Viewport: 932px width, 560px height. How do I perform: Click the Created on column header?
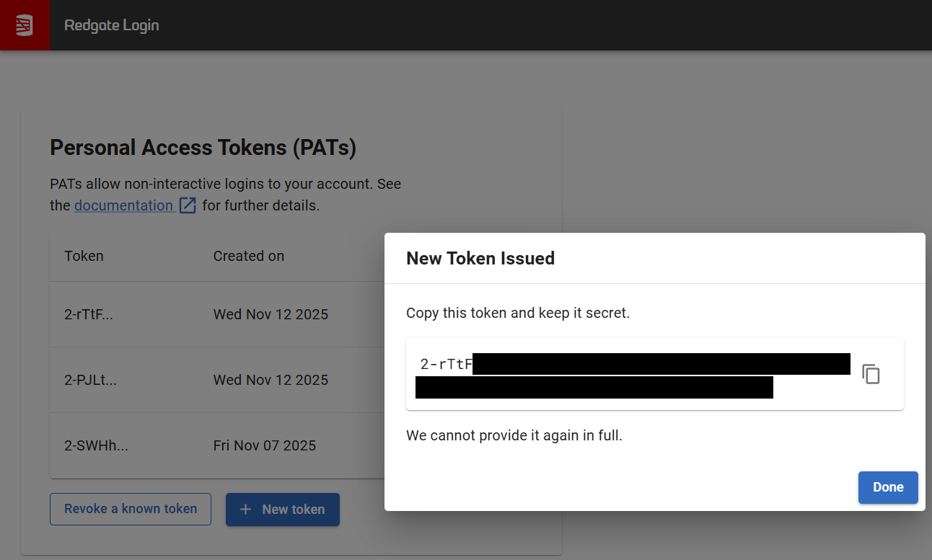(x=248, y=256)
